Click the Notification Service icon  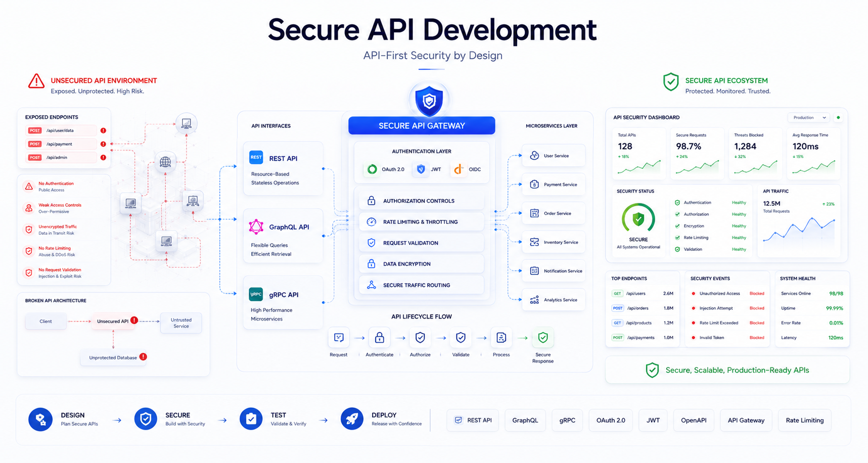(534, 271)
